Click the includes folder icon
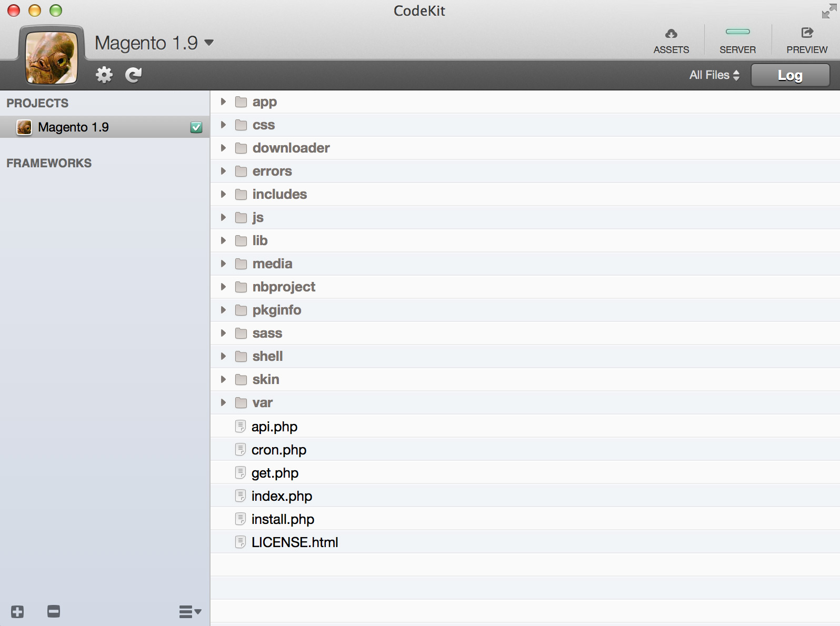Screen dimensions: 840x626 [241, 194]
